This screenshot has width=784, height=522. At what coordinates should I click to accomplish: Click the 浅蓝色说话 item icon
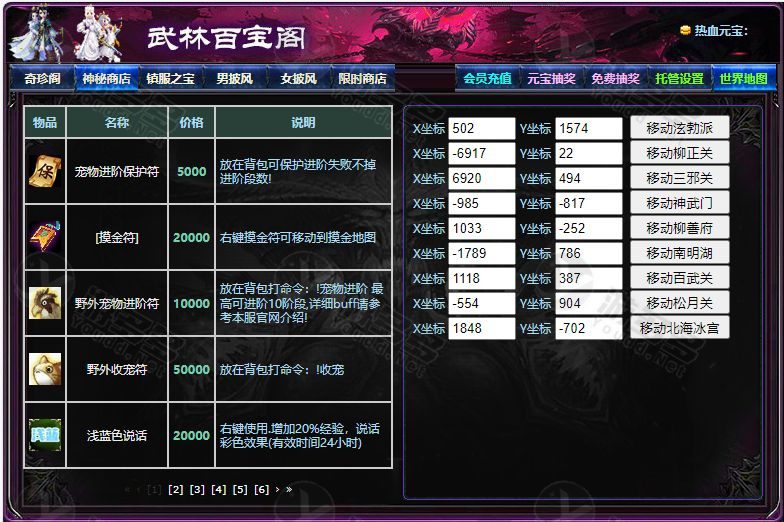coord(44,435)
